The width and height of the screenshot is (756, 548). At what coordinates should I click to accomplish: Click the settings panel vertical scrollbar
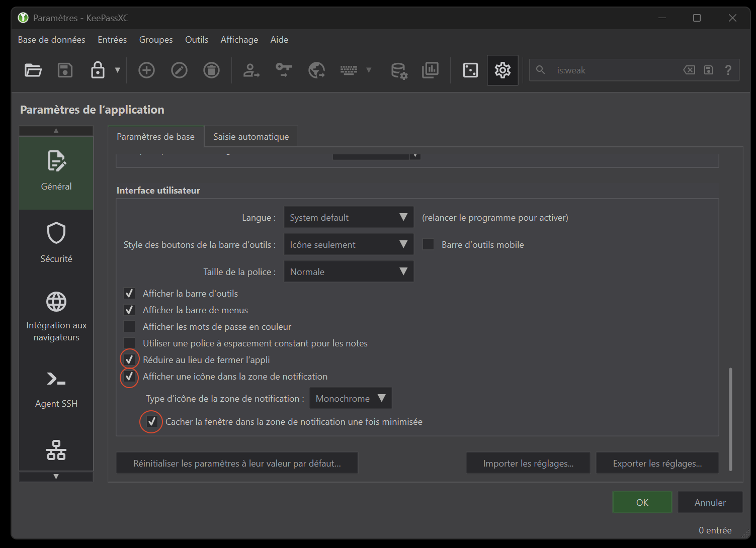pyautogui.click(x=730, y=419)
